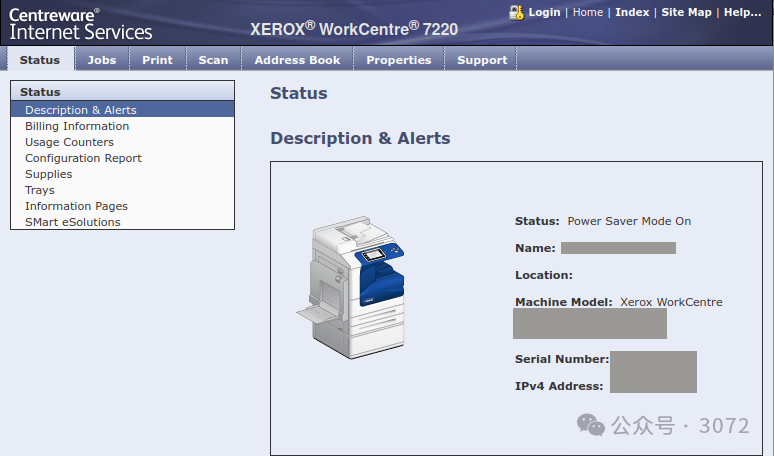Click the 'Location:' label
This screenshot has height=456, width=774.
click(543, 275)
